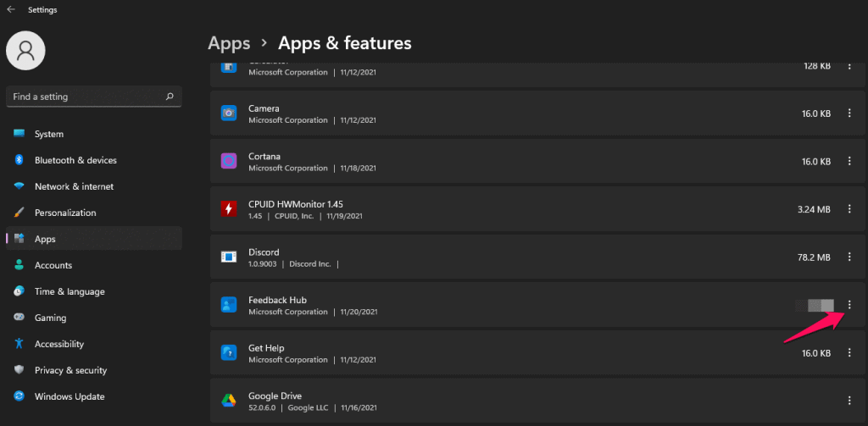Screen dimensions: 868x426
Task: Go to Bluetooth & devices settings
Action: click(x=75, y=160)
